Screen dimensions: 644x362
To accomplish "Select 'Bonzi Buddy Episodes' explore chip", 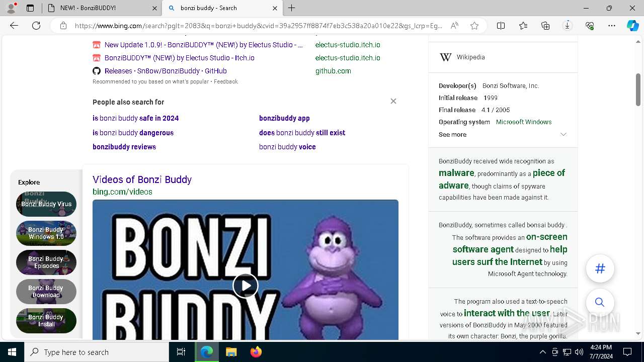I will [46, 262].
